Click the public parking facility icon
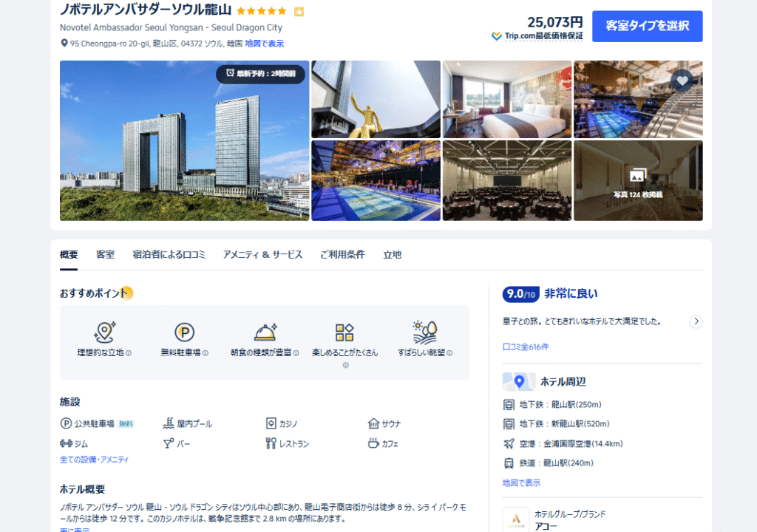The width and height of the screenshot is (757, 532). 66,423
